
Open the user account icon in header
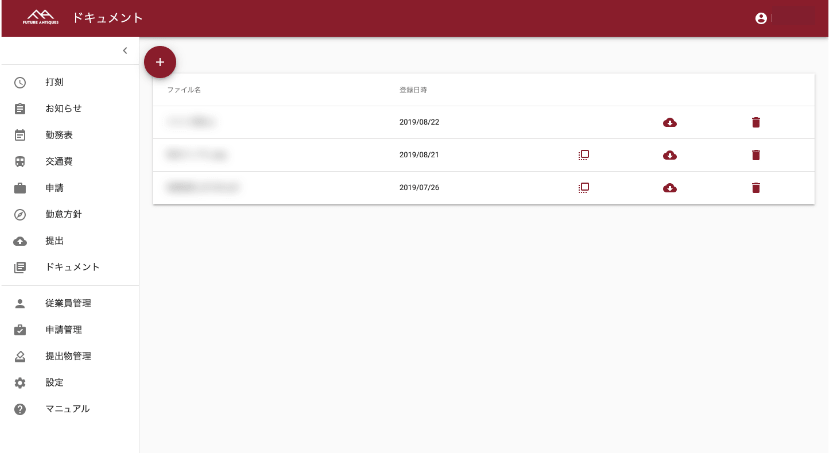pyautogui.click(x=761, y=18)
